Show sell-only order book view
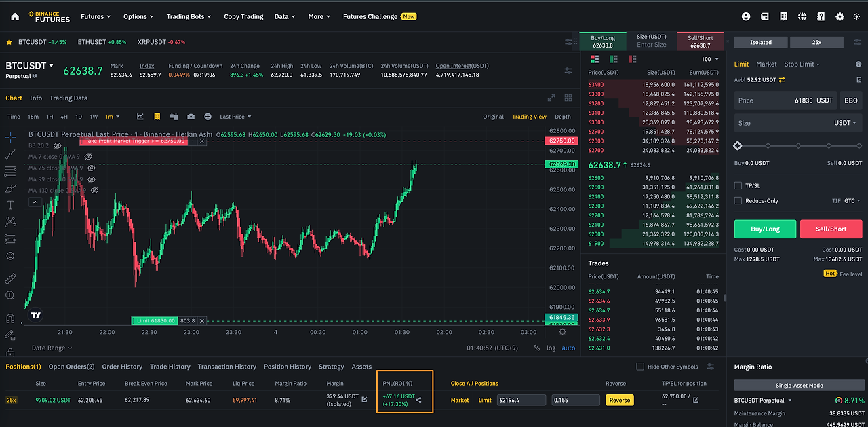The width and height of the screenshot is (868, 427). tap(632, 60)
